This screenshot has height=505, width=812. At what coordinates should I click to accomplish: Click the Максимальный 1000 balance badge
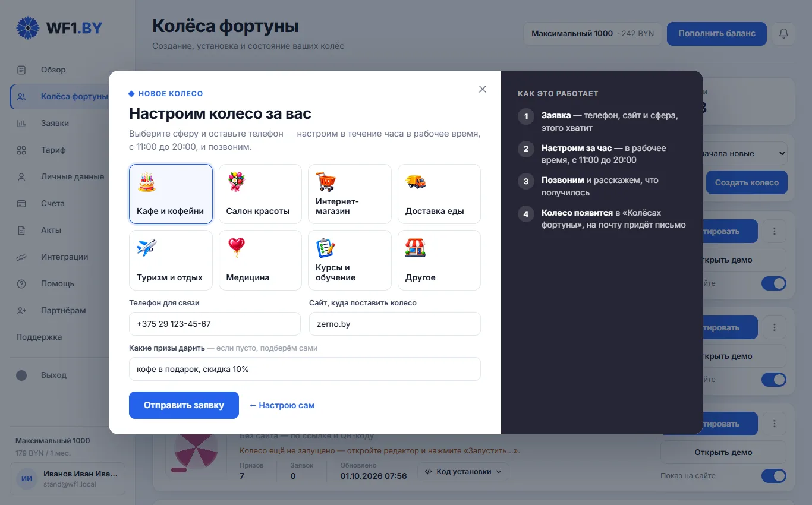593,34
